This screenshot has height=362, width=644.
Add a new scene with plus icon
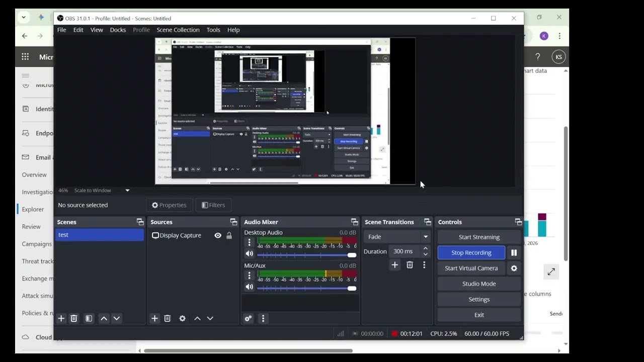pyautogui.click(x=61, y=318)
